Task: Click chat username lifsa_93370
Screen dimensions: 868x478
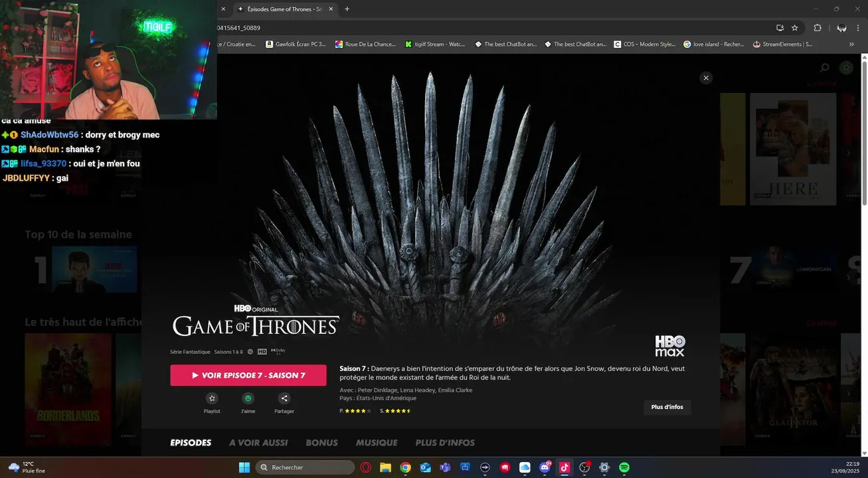Action: pyautogui.click(x=44, y=163)
